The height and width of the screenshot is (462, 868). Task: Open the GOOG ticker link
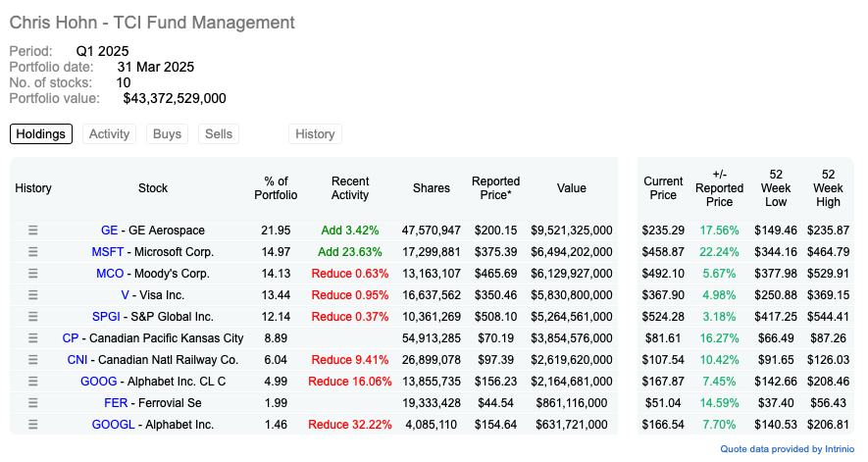(98, 382)
